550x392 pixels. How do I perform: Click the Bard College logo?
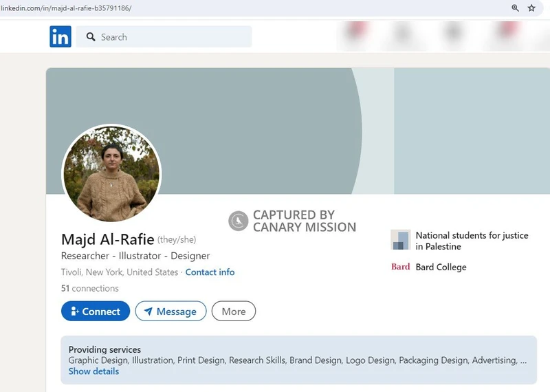tap(401, 267)
